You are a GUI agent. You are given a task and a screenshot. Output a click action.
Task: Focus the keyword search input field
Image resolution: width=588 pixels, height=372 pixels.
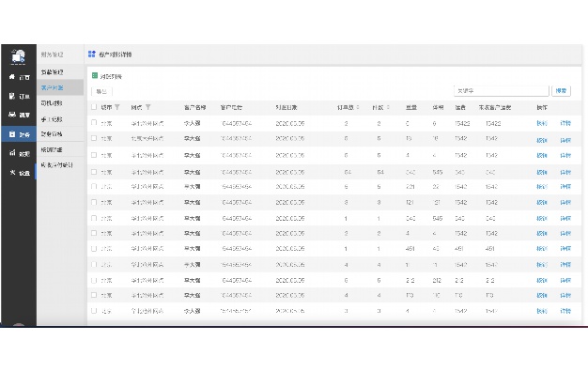[x=502, y=91]
